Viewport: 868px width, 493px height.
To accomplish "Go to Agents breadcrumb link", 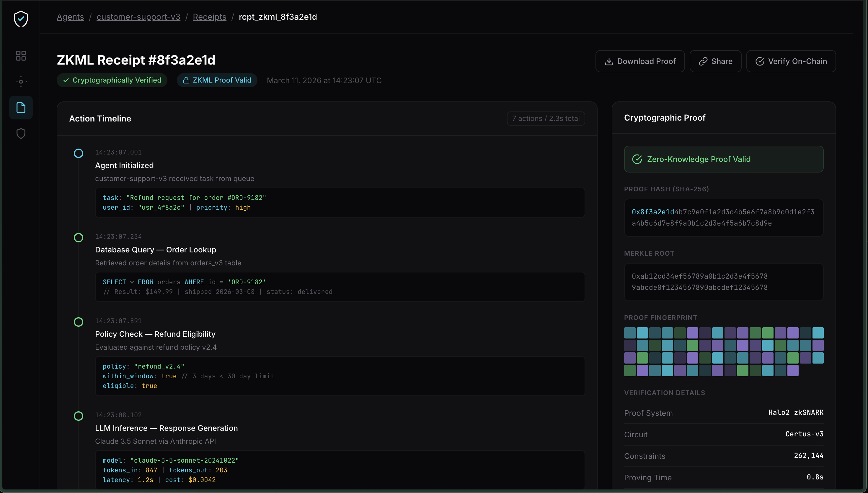I will click(70, 17).
